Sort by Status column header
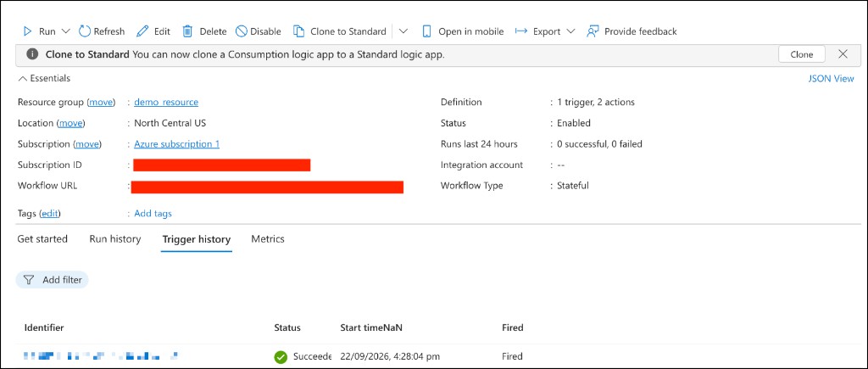Viewport: 868px width, 369px height. point(287,327)
